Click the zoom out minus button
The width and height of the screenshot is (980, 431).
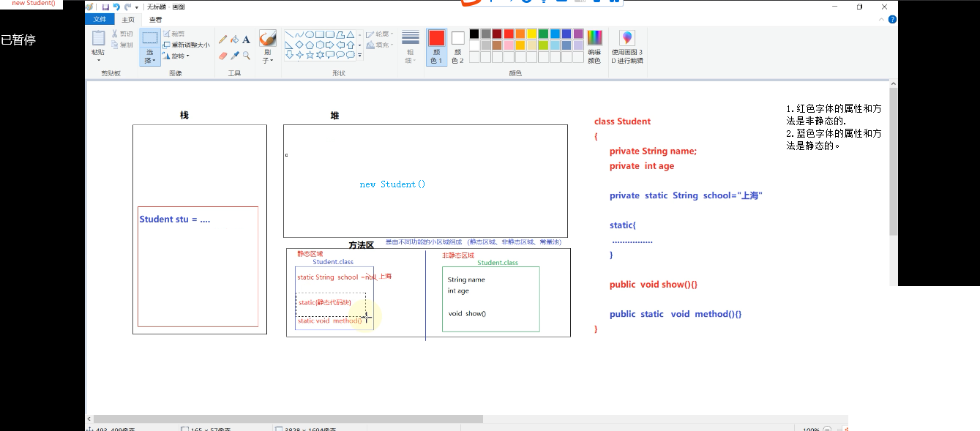[x=827, y=430]
